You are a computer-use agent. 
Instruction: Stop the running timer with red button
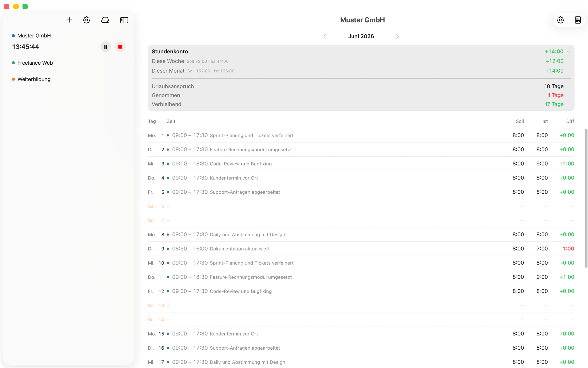120,47
